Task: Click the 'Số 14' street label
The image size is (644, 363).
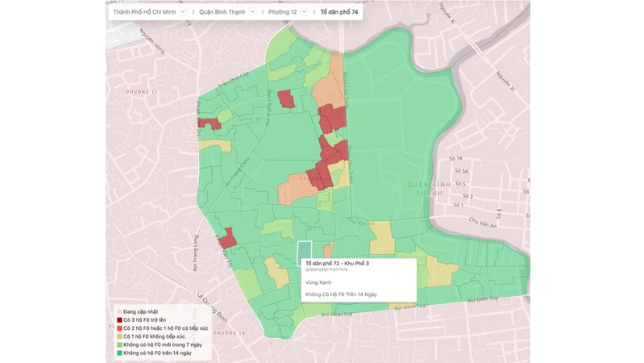Action: point(455,158)
